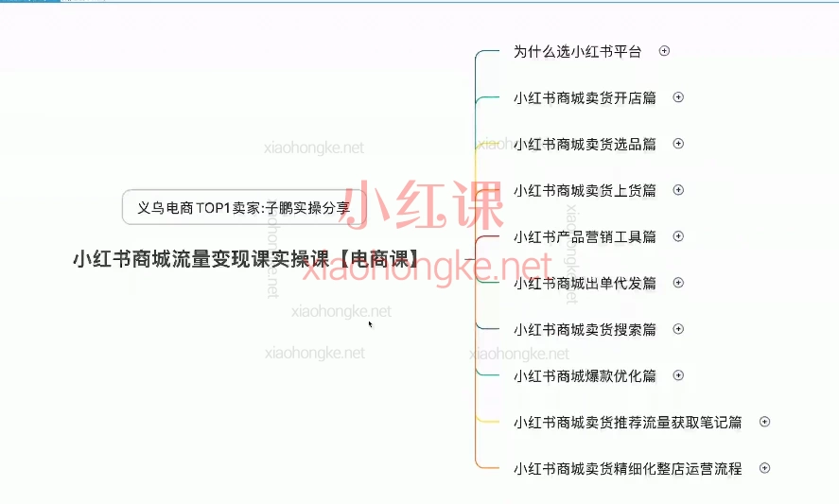Select the 小红书商城爆款优化篇 node text
Screen dimensions: 839x504
585,375
